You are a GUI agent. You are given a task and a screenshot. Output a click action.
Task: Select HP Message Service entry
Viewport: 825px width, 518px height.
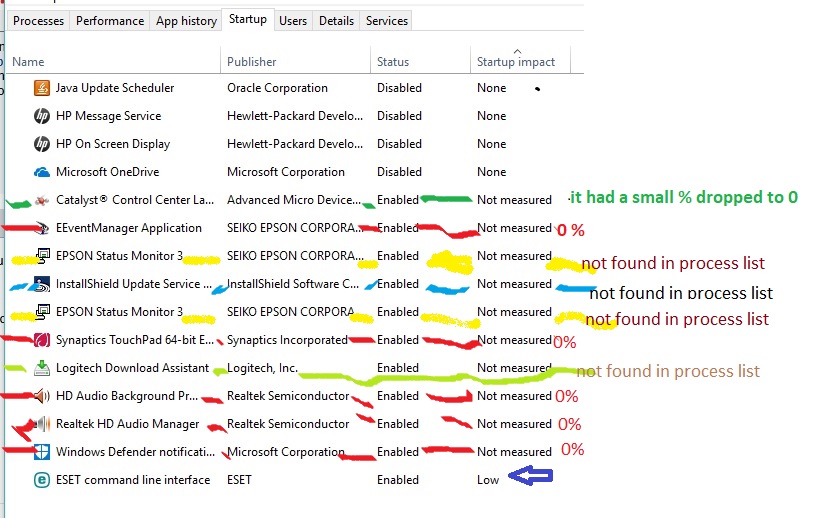108,116
